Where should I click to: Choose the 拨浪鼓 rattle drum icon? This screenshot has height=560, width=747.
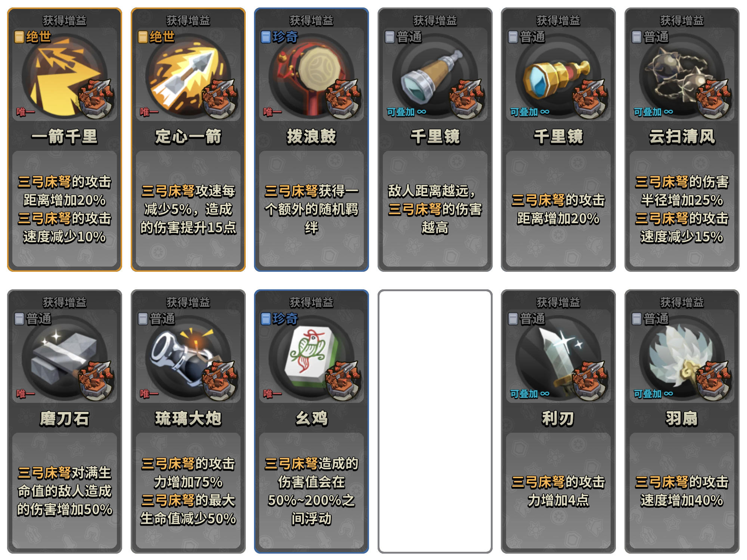tap(311, 76)
